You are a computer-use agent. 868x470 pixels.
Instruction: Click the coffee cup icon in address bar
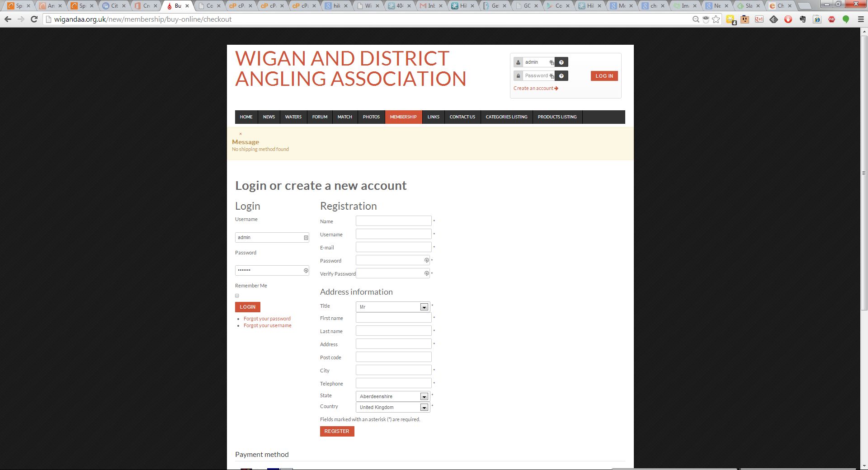point(706,19)
